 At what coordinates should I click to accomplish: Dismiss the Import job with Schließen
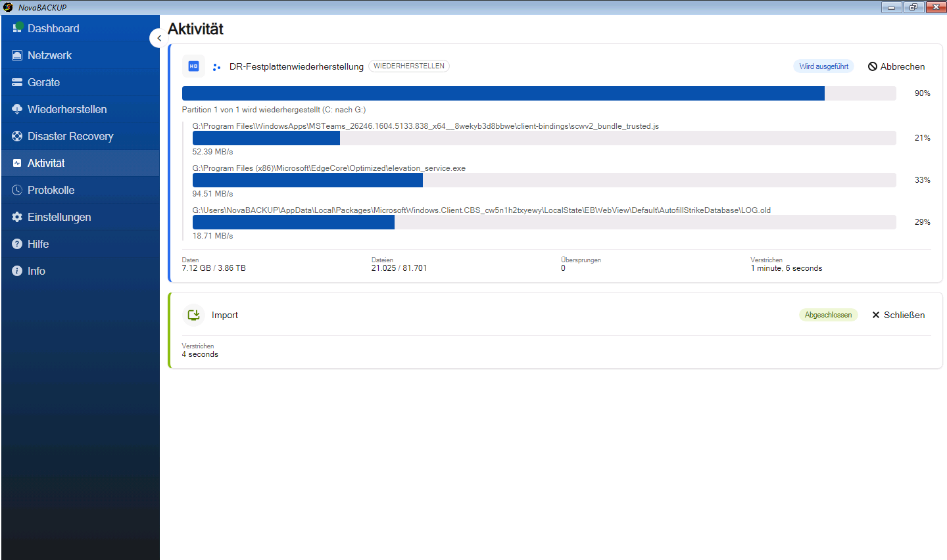pos(898,315)
